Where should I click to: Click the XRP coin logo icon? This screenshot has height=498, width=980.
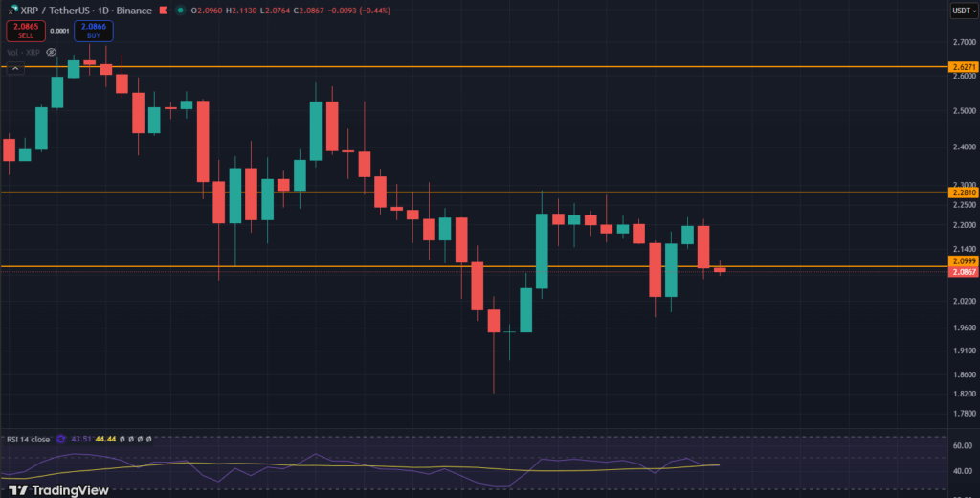click(x=13, y=10)
